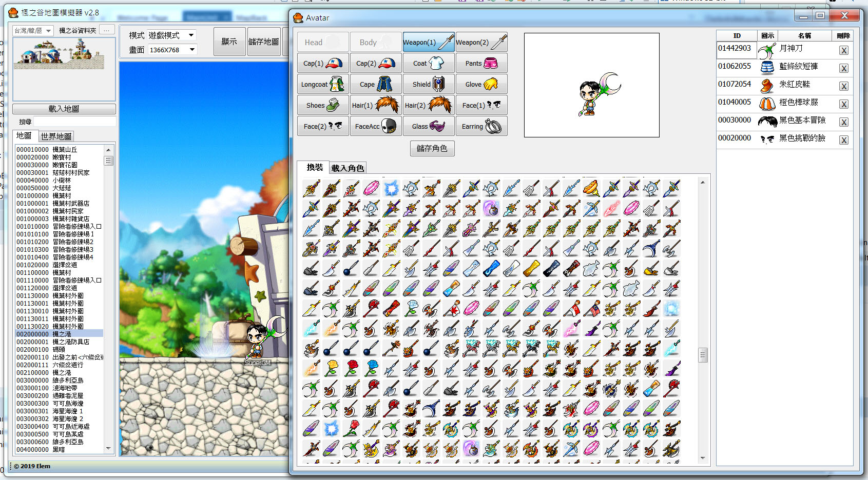Viewport: 868px width, 480px height.
Task: Select the Face(1) category
Action: pos(481,105)
